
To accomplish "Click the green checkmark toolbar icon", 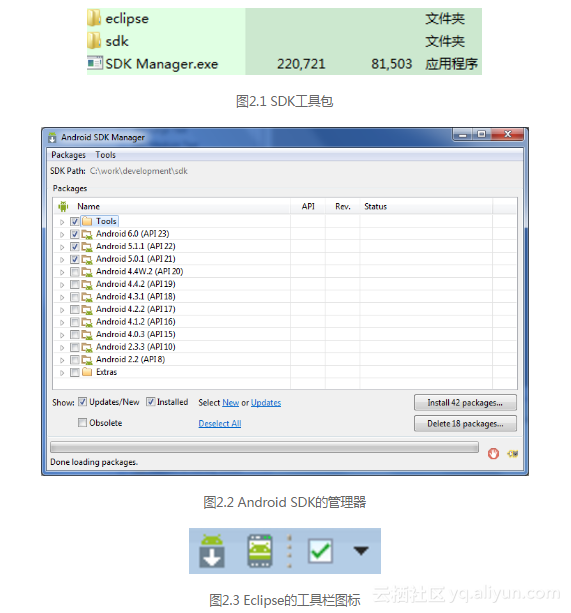I will click(320, 551).
